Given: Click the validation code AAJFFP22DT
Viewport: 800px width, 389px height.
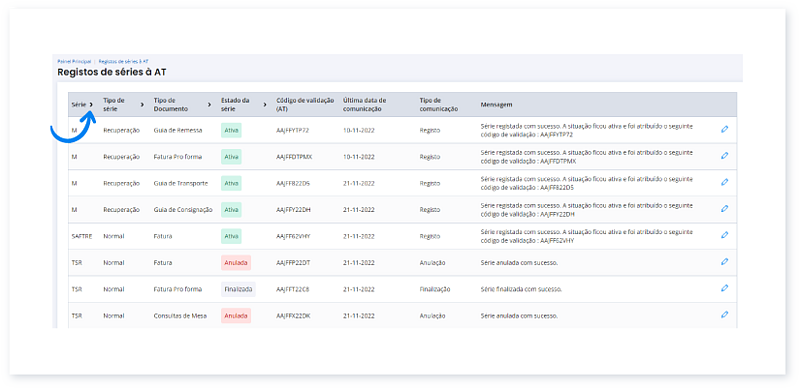Looking at the screenshot, I should click(293, 263).
